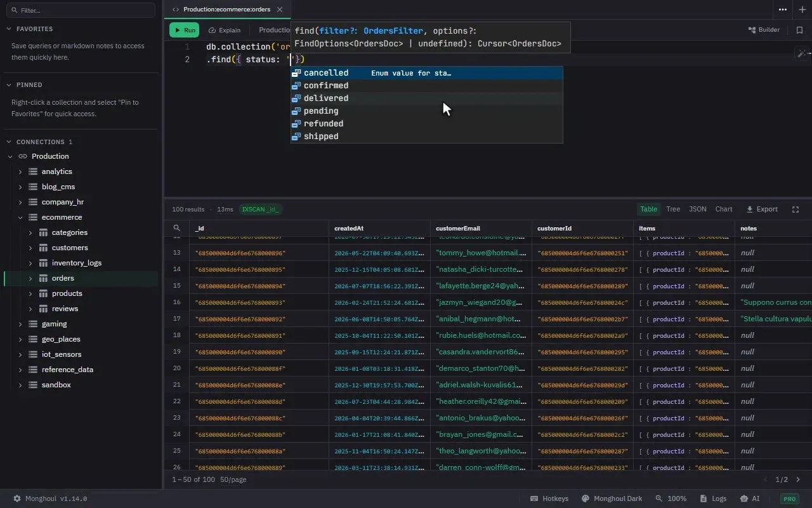Click the magic wand format icon

click(x=802, y=53)
